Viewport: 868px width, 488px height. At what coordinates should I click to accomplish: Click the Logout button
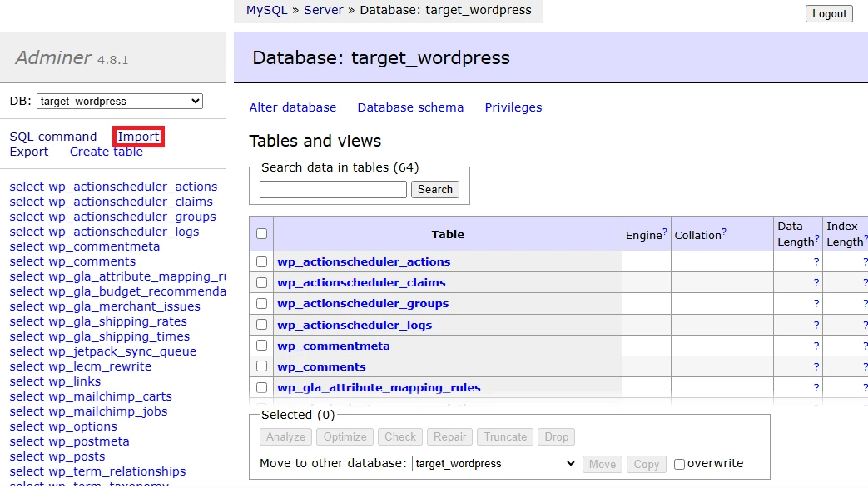829,14
